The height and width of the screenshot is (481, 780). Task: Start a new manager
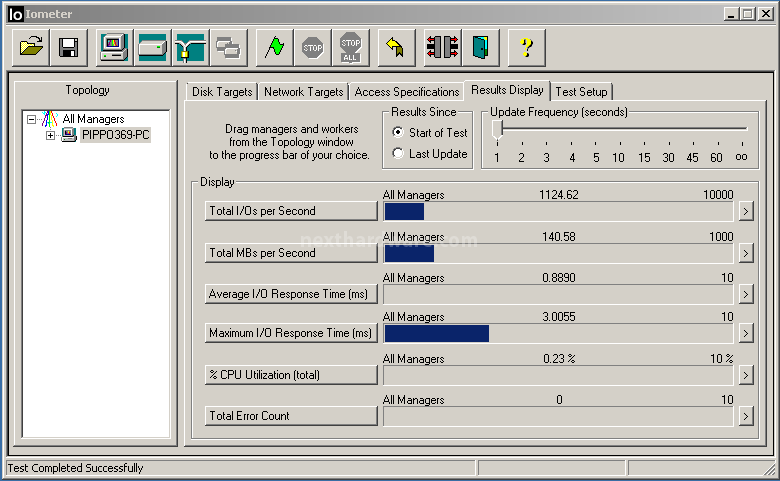(x=114, y=48)
